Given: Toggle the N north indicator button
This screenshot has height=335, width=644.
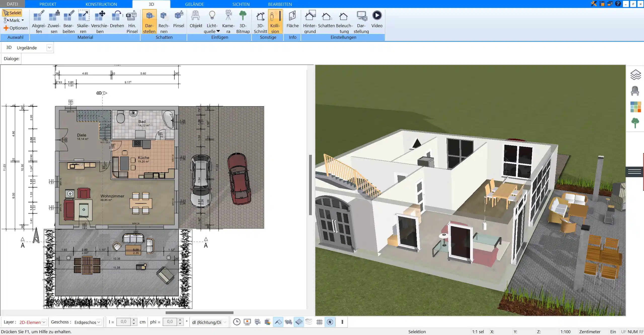Looking at the screenshot, I should 330,322.
